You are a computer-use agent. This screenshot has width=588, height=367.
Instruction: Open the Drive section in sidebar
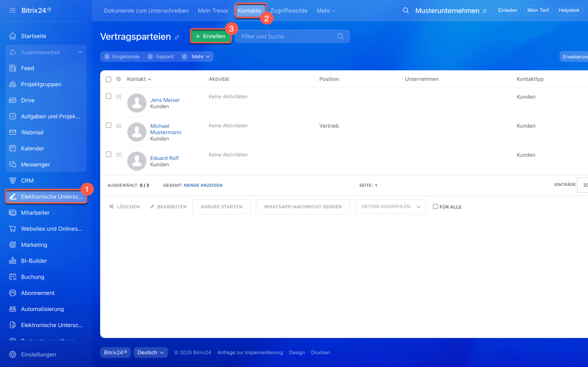point(28,100)
